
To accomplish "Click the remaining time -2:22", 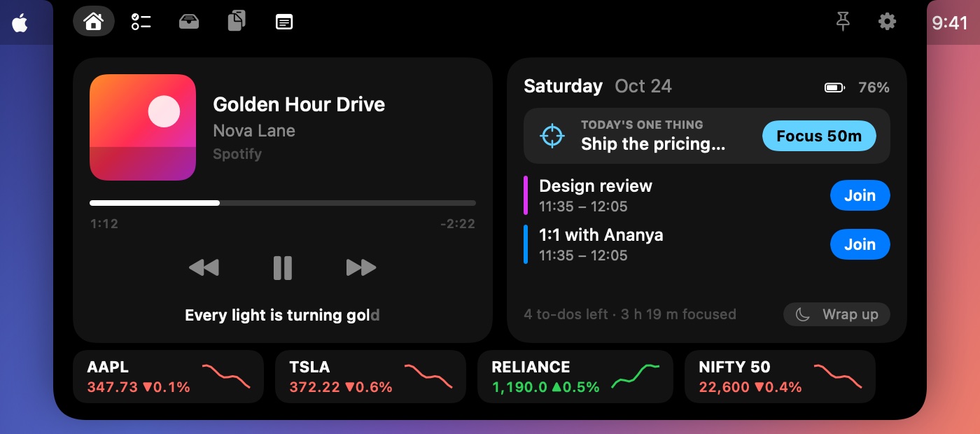I will 458,224.
